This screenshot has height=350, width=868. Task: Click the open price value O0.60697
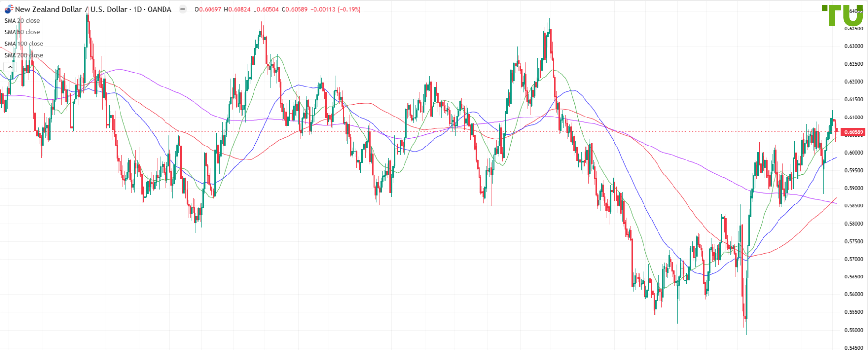[208, 9]
